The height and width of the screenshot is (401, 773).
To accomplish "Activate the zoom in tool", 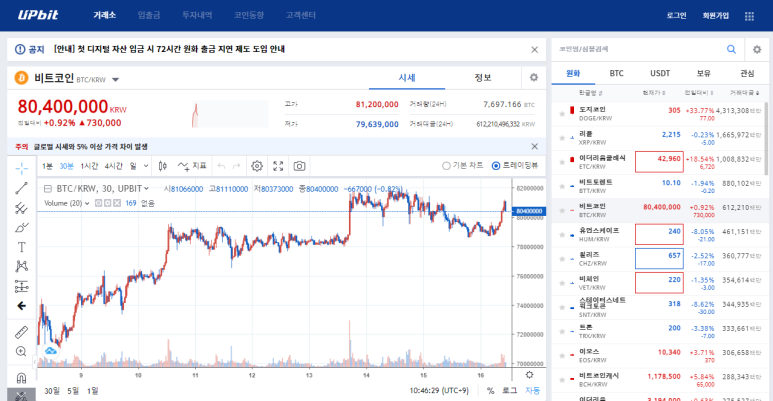I will pos(21,351).
